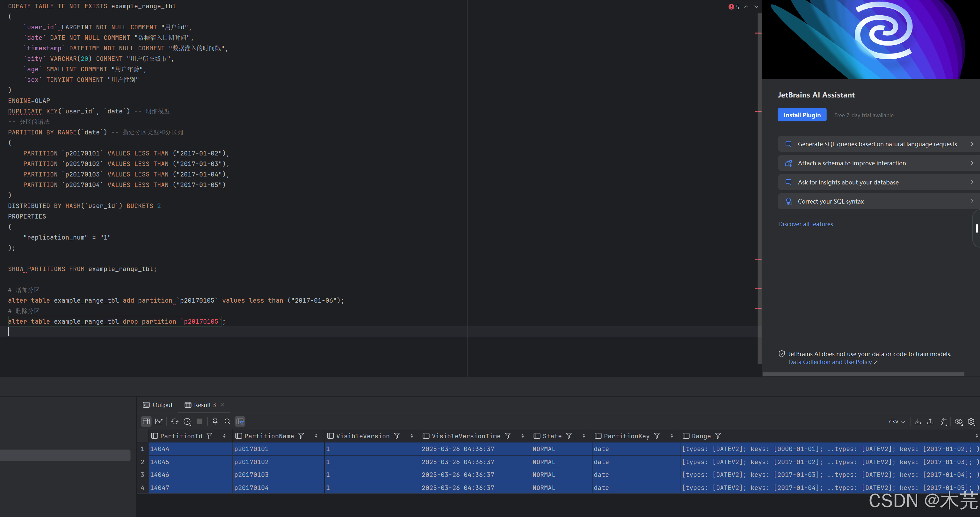Jump to next highlighted error arrow
980x517 pixels.
(x=756, y=6)
